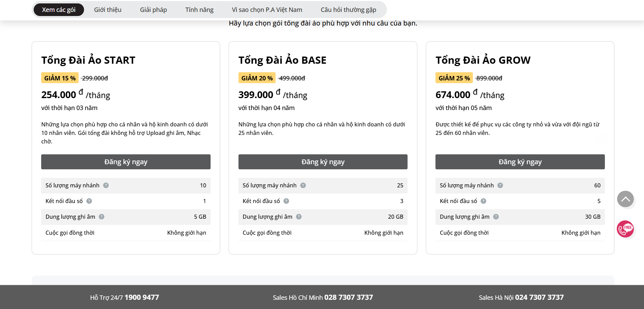Click help icon beside BASE 'Dung lượng ghi âm'
Screen dimensions: 644x309
coord(299,217)
